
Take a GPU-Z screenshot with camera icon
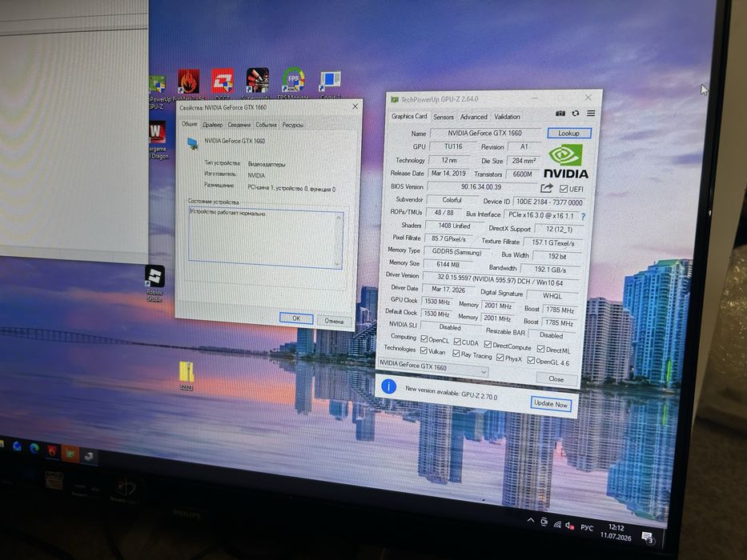point(560,114)
